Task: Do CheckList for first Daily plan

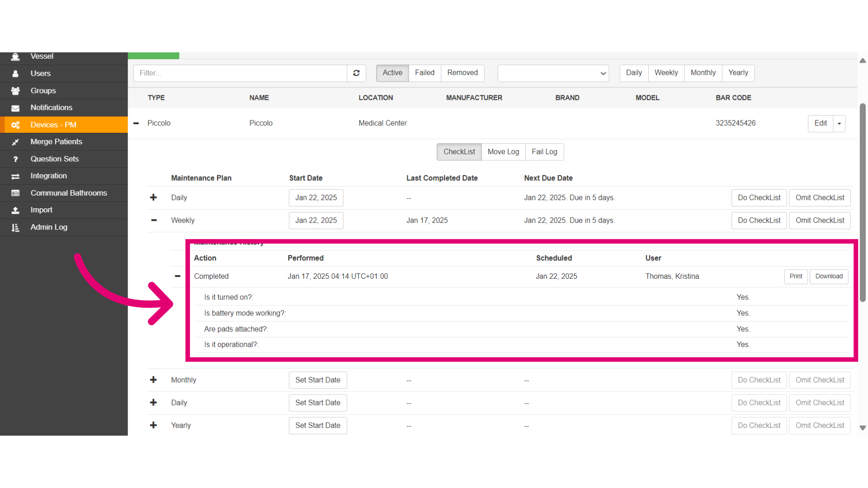Action: coord(759,198)
